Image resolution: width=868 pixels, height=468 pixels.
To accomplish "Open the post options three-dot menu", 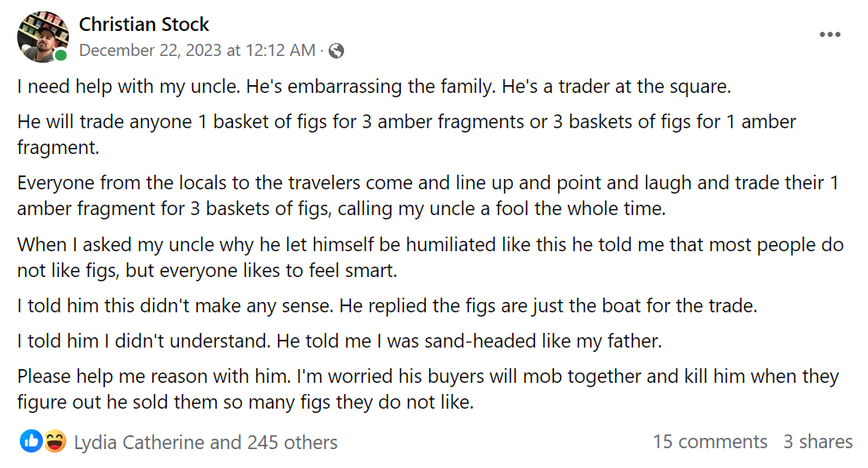I will click(x=829, y=34).
